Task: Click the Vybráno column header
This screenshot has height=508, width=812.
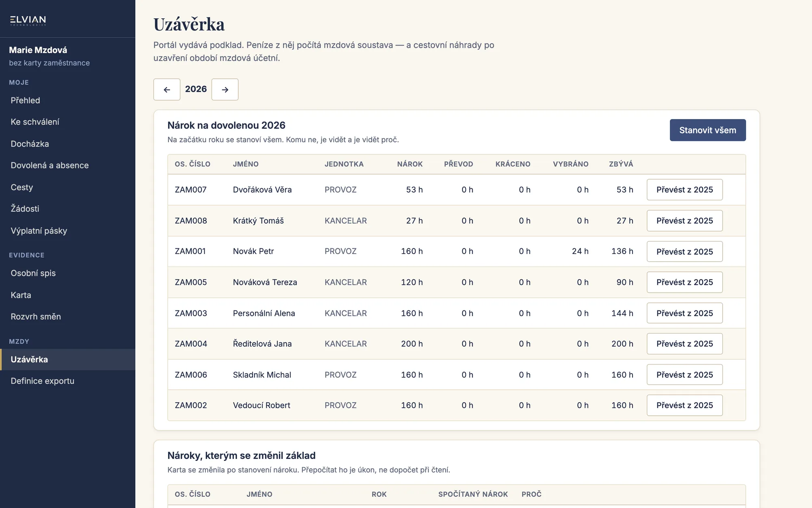Action: coord(571,164)
